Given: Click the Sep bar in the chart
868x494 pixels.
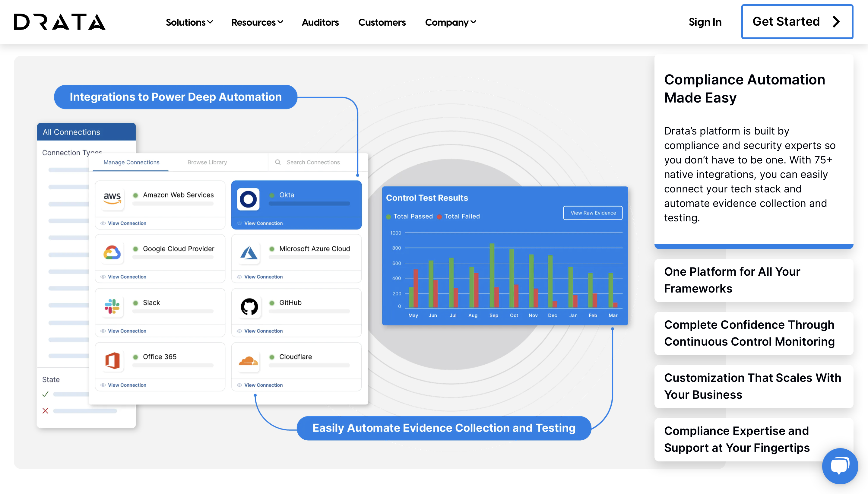Looking at the screenshot, I should click(492, 275).
